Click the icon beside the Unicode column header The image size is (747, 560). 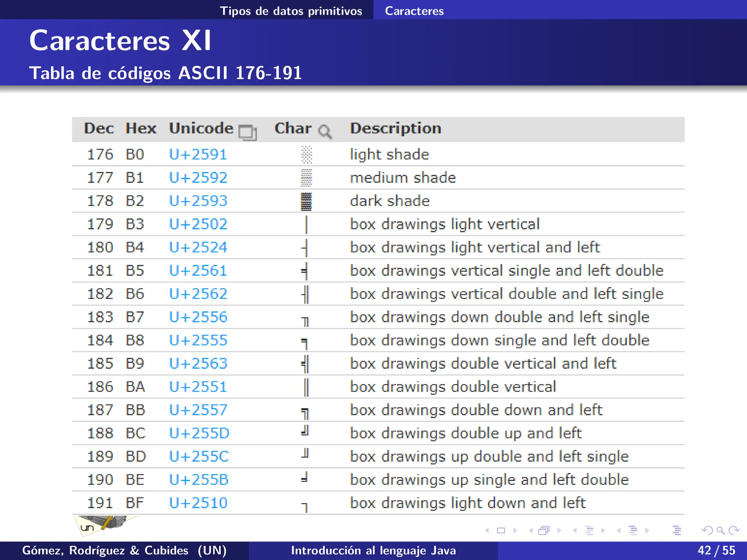pos(247,132)
